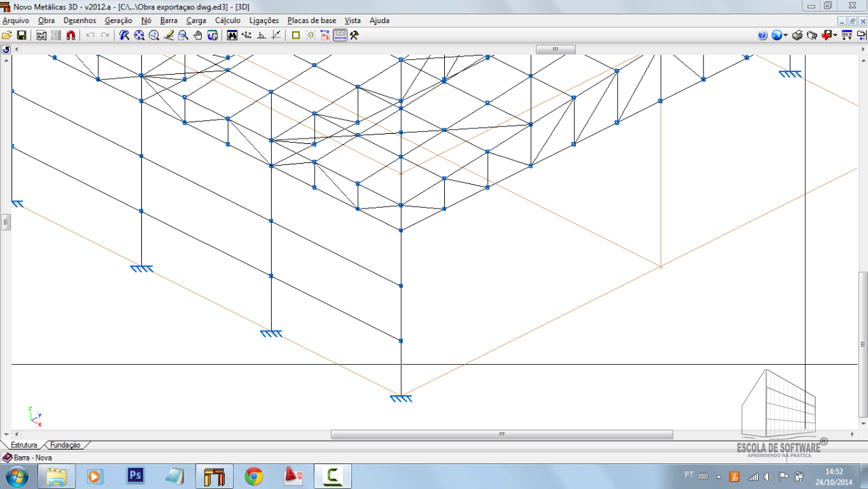The image size is (868, 489).
Task: Select the pan hand tool
Action: click(198, 35)
